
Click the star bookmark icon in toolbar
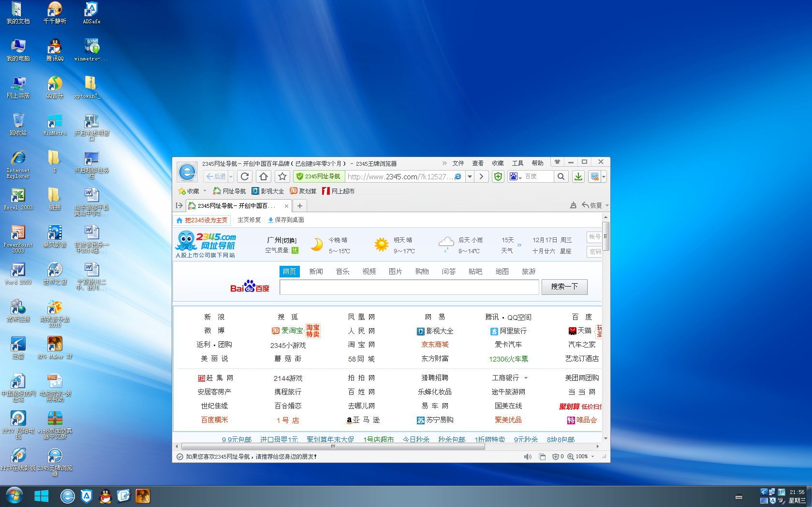tap(283, 176)
